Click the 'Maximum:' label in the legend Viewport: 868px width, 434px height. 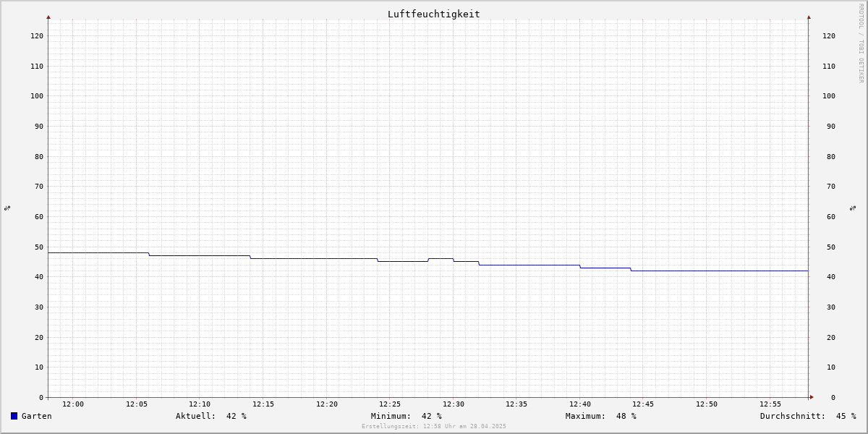[586, 416]
